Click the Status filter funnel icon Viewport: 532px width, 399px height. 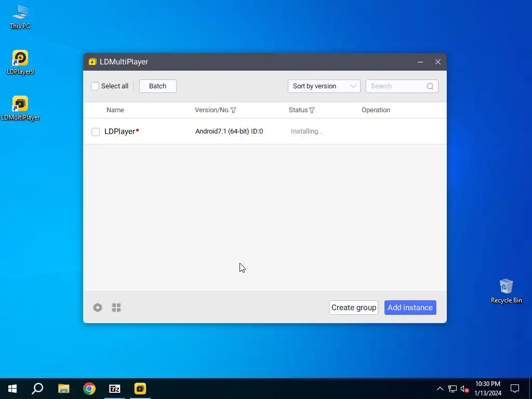tap(312, 110)
